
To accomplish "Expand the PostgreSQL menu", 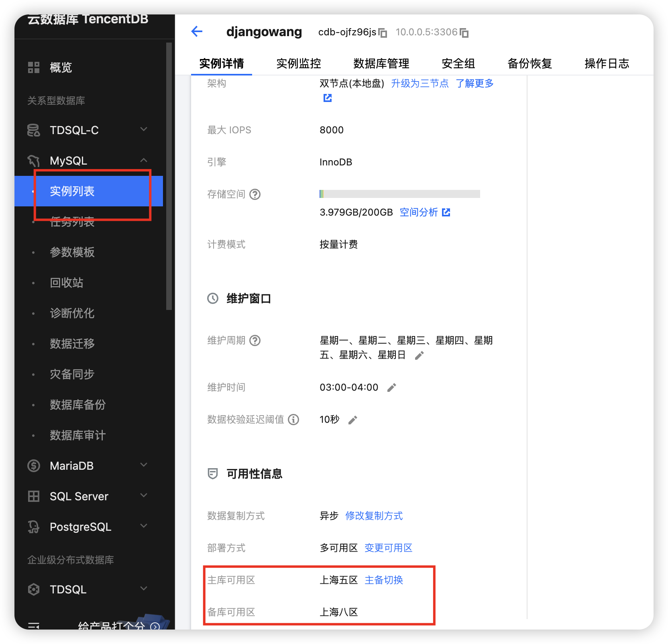I will click(x=144, y=526).
